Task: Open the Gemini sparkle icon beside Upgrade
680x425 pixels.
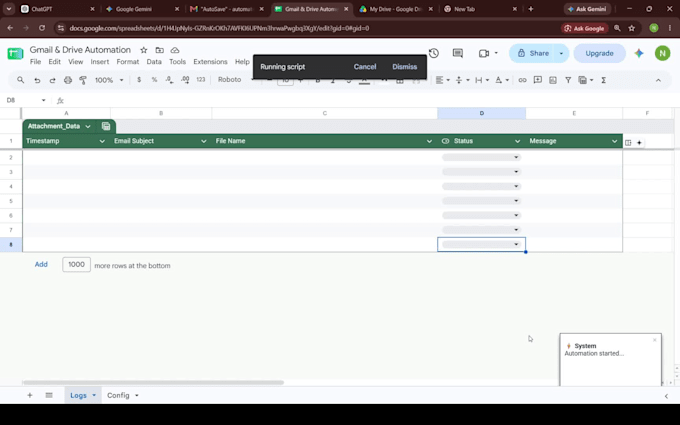Action: pyautogui.click(x=639, y=53)
